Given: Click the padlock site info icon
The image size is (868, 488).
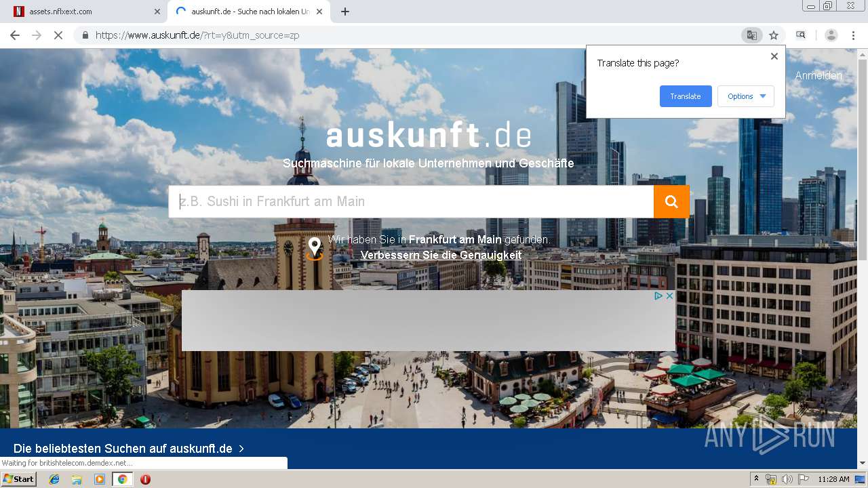Looking at the screenshot, I should (85, 35).
